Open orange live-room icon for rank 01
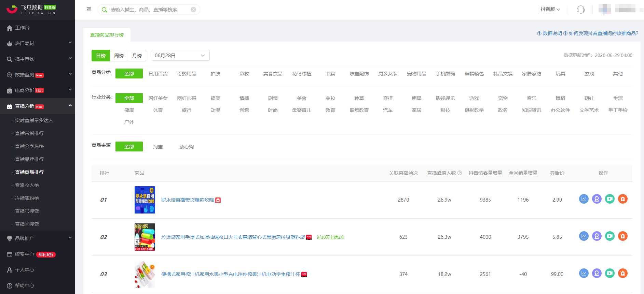644x294 pixels. point(623,199)
